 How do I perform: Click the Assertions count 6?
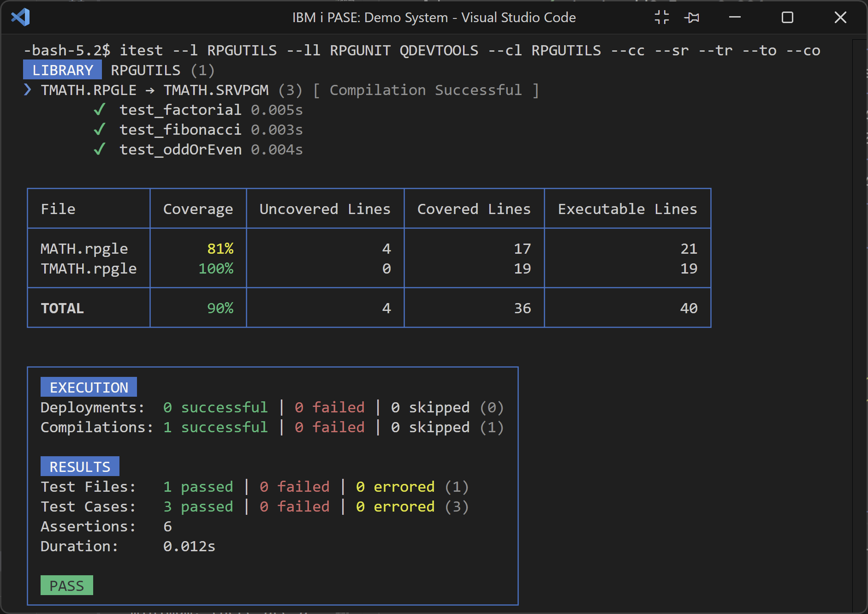(168, 526)
